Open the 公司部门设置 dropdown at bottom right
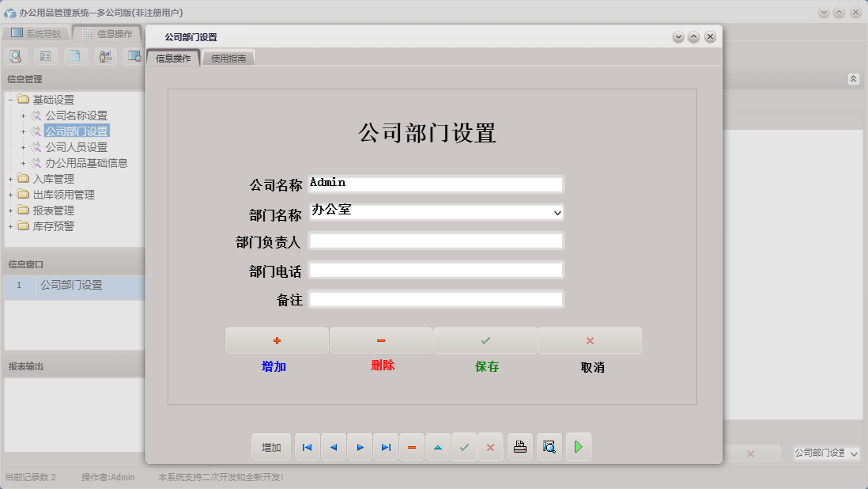The width and height of the screenshot is (868, 489). click(855, 453)
